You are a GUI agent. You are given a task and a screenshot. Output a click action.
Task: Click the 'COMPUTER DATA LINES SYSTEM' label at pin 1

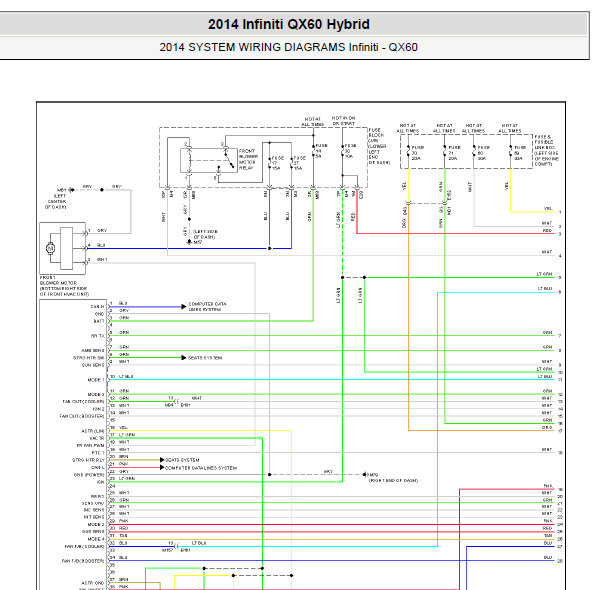(x=207, y=307)
